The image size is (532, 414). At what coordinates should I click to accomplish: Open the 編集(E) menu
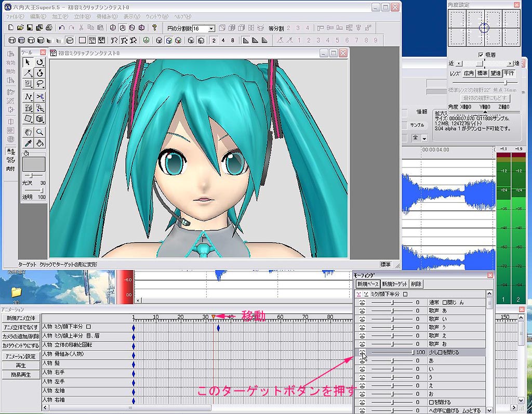[x=37, y=16]
